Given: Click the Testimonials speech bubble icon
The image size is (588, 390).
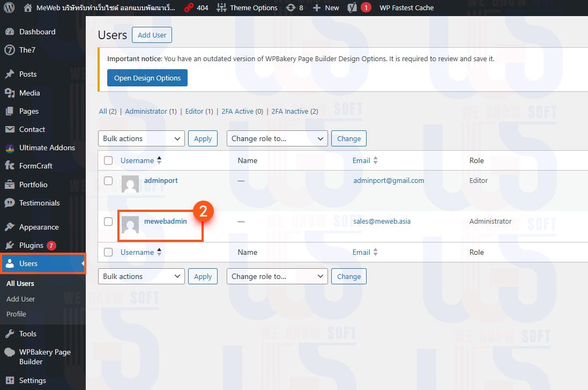Looking at the screenshot, I should click(10, 203).
